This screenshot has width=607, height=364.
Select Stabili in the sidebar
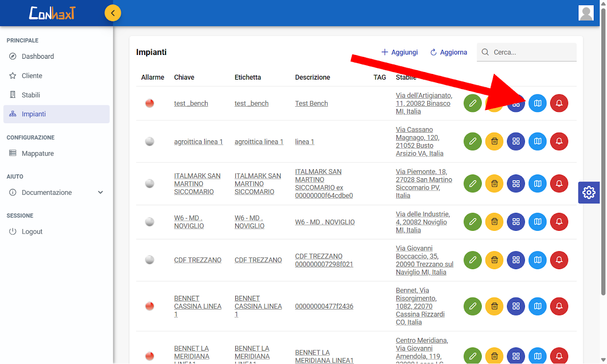click(31, 95)
